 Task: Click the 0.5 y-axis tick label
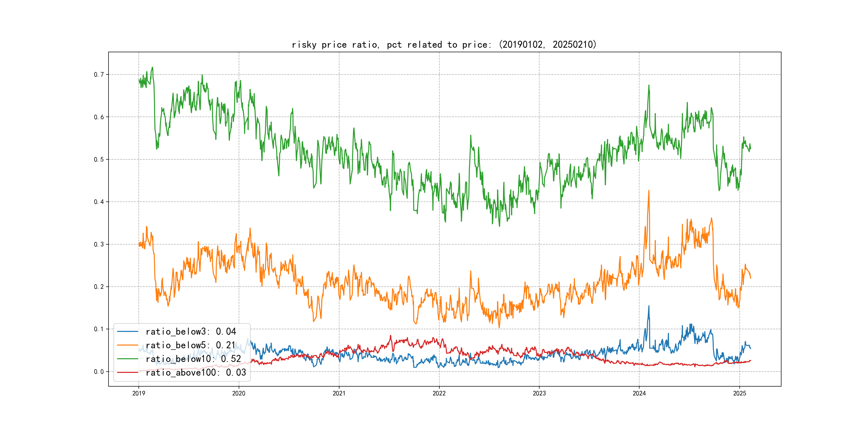coord(99,159)
